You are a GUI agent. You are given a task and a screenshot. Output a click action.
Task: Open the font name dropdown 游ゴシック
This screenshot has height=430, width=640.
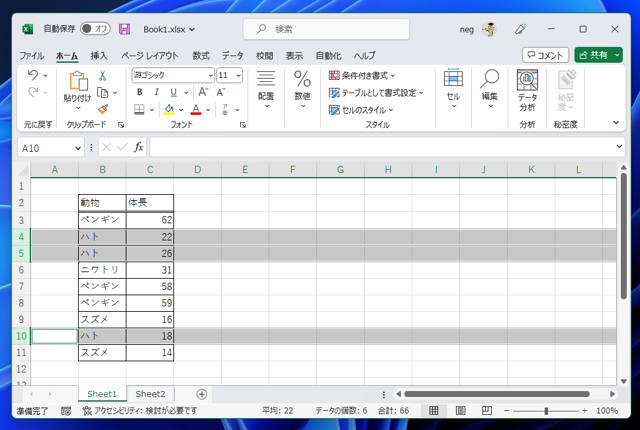pos(210,75)
